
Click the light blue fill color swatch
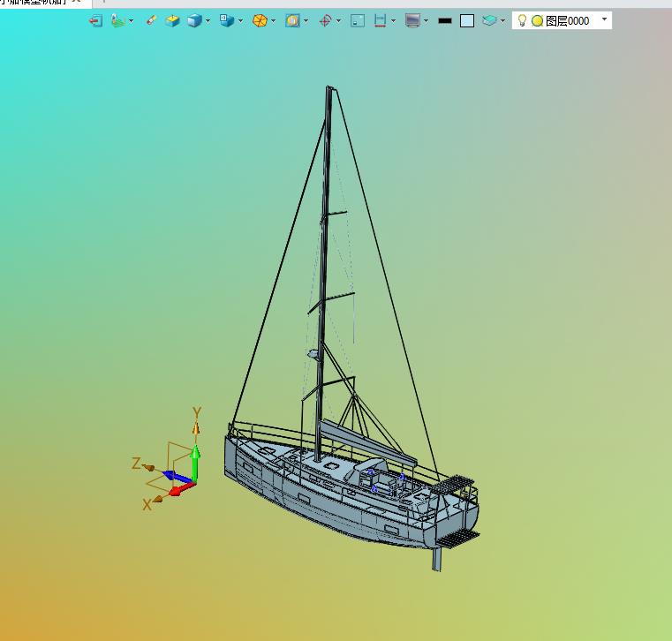tap(467, 20)
